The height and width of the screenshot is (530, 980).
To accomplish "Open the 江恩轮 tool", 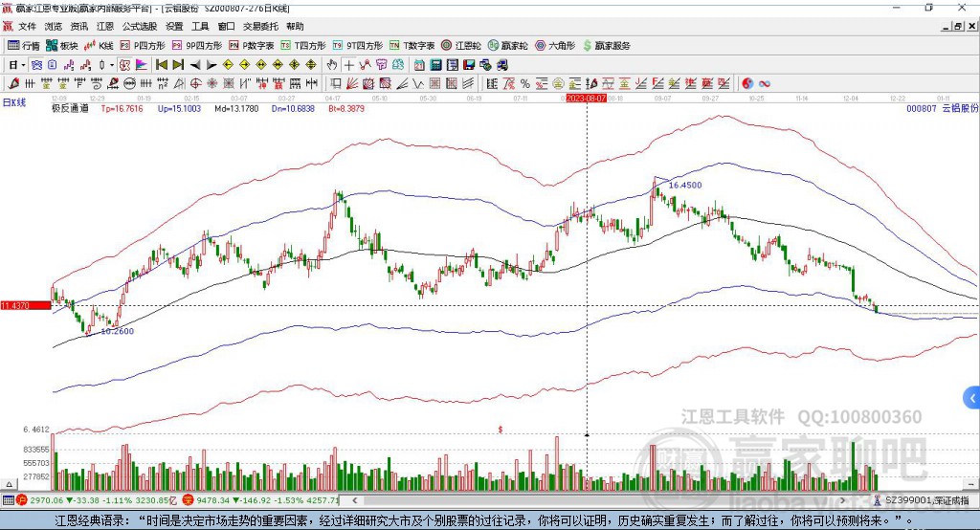I will tap(461, 46).
